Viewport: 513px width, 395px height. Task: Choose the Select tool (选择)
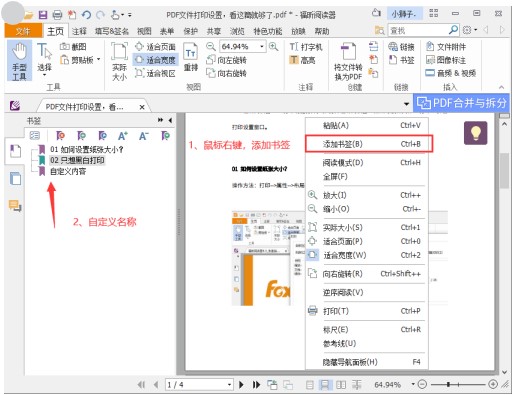(44, 60)
